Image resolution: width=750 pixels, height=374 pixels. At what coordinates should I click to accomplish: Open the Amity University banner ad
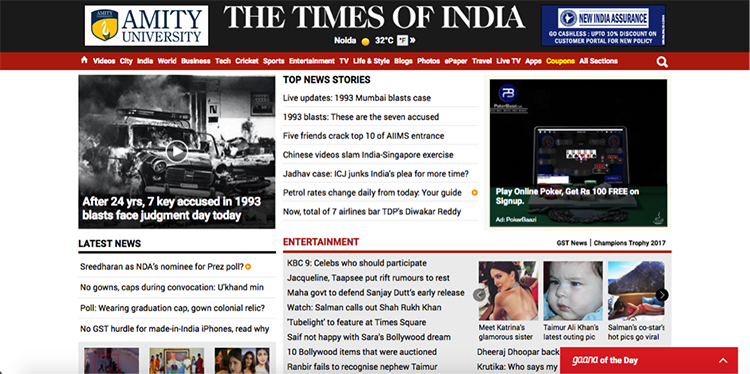pos(146,26)
